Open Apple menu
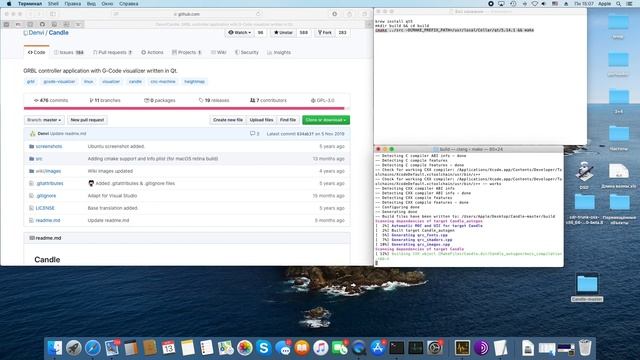The image size is (640, 360). [9, 4]
